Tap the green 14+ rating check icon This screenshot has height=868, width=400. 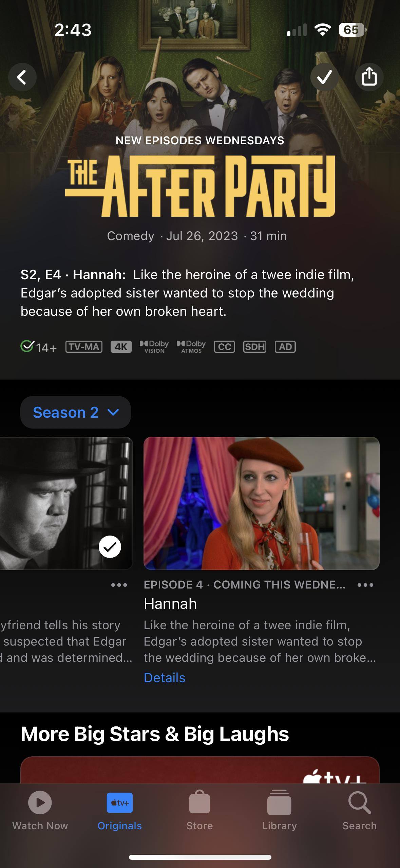(27, 346)
